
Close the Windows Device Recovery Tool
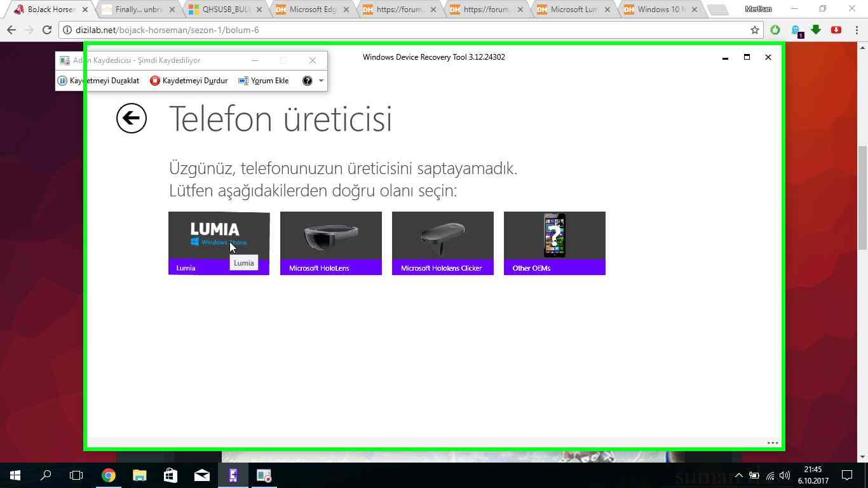[x=768, y=57]
